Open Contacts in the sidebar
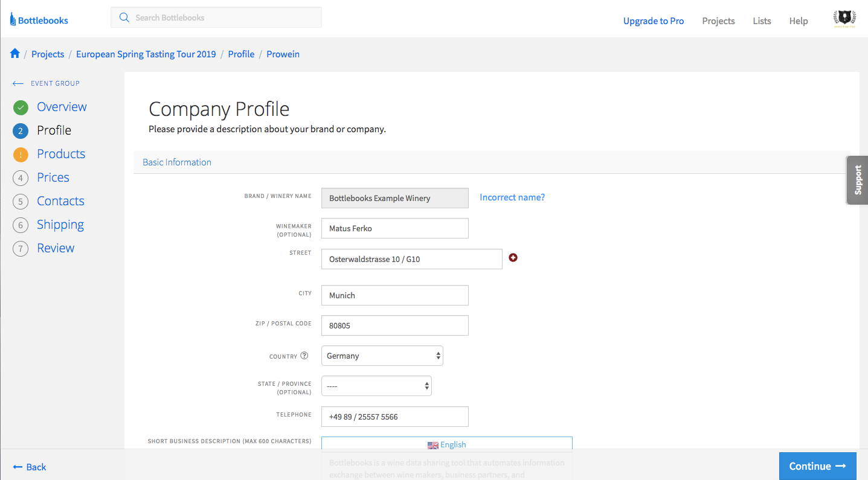The height and width of the screenshot is (480, 868). (x=60, y=201)
